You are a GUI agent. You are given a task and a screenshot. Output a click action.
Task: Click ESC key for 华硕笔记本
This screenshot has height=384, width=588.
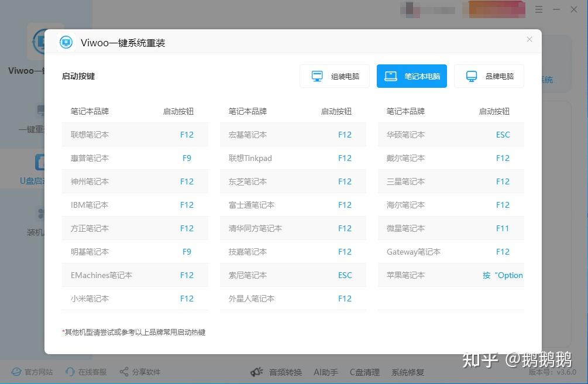click(x=503, y=135)
